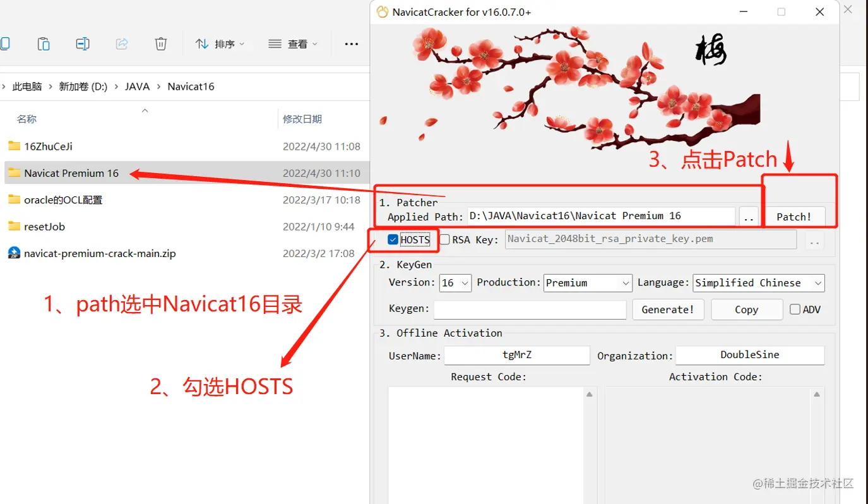Click the paste clipboard icon in Explorer
This screenshot has height=504, width=868.
point(44,44)
